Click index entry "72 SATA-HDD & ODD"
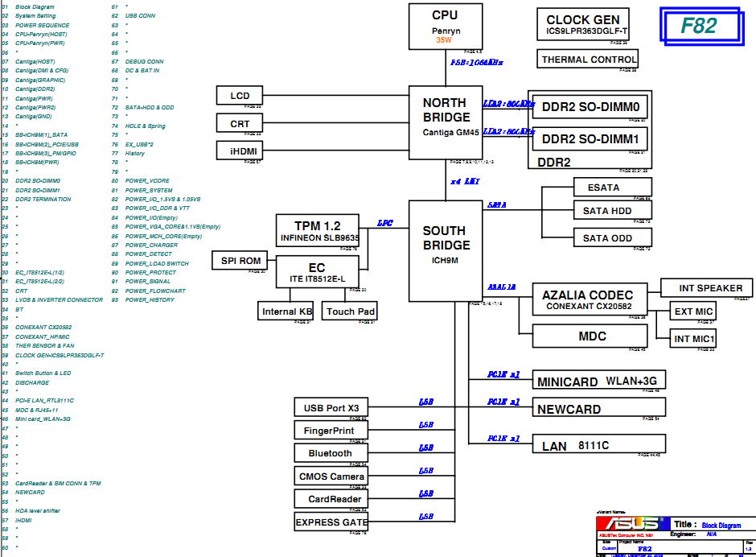The height and width of the screenshot is (557, 756). pos(142,108)
